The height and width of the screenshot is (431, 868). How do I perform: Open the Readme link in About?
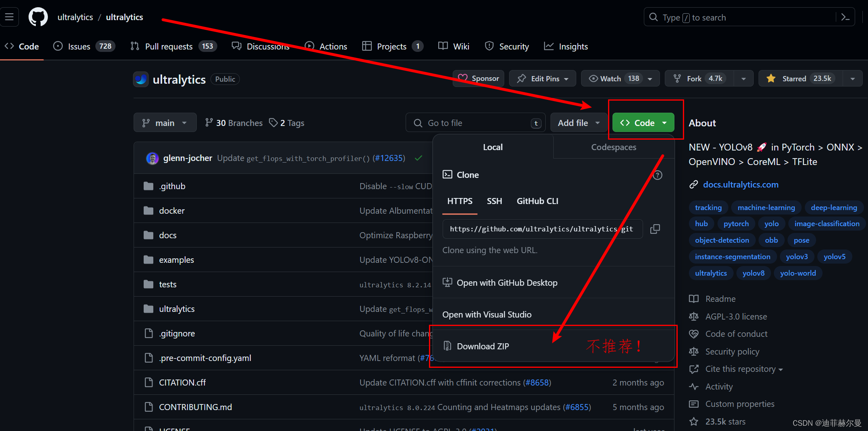point(720,299)
